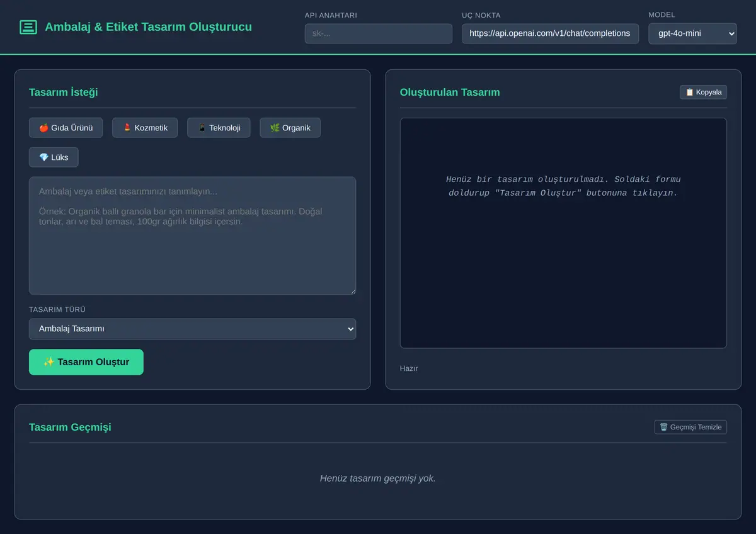Click 'Henüz tasarım geçmişi yok.' text
Viewport: 756px width, 534px height.
(378, 479)
